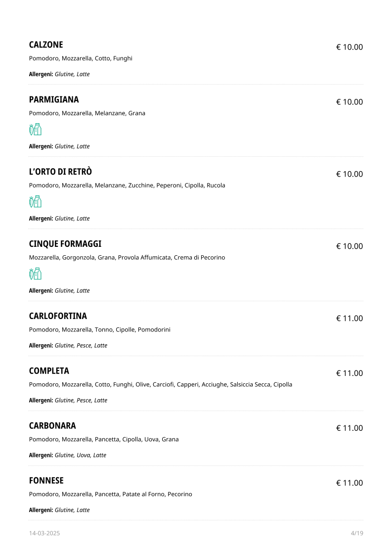Viewport: 392px width, 555px height.
Task: Click the FONNESE pizza title
Action: (46, 481)
